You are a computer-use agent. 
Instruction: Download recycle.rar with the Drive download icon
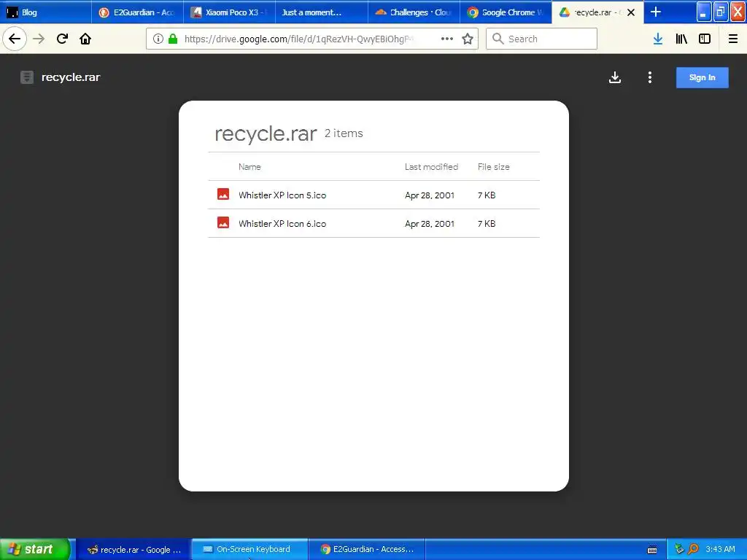tap(615, 77)
